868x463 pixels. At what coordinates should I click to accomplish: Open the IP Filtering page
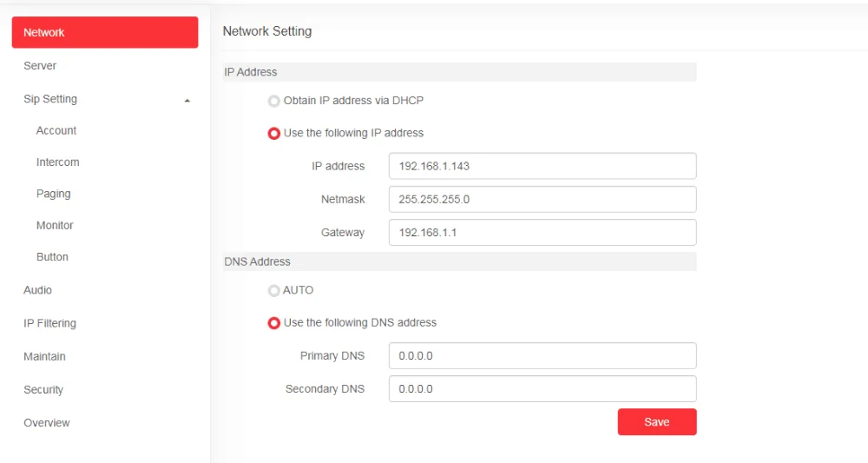[x=49, y=323]
